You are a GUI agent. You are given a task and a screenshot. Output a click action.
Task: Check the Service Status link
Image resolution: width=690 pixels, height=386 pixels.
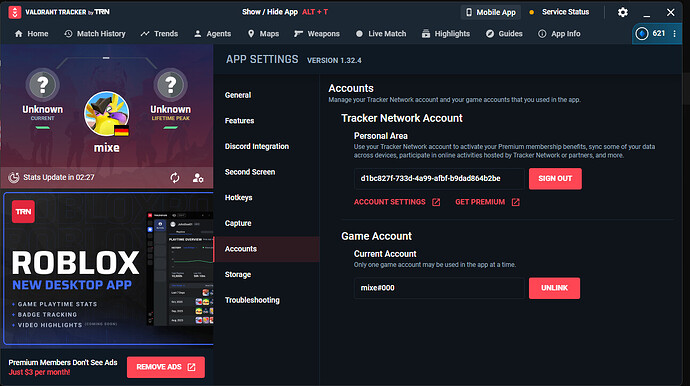click(x=559, y=12)
